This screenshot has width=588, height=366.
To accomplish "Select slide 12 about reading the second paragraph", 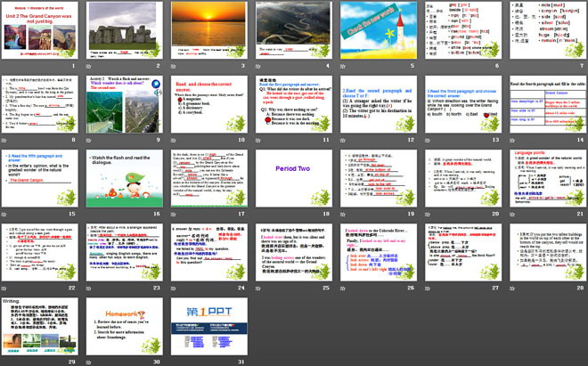I will click(x=377, y=107).
